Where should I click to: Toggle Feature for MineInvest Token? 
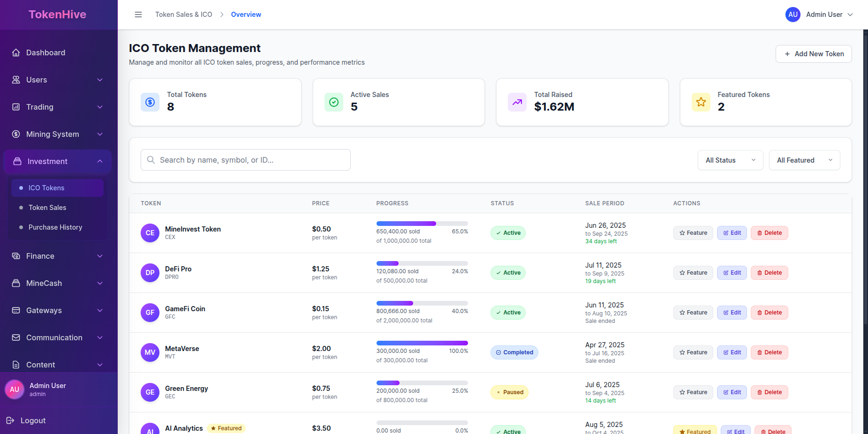click(x=693, y=233)
